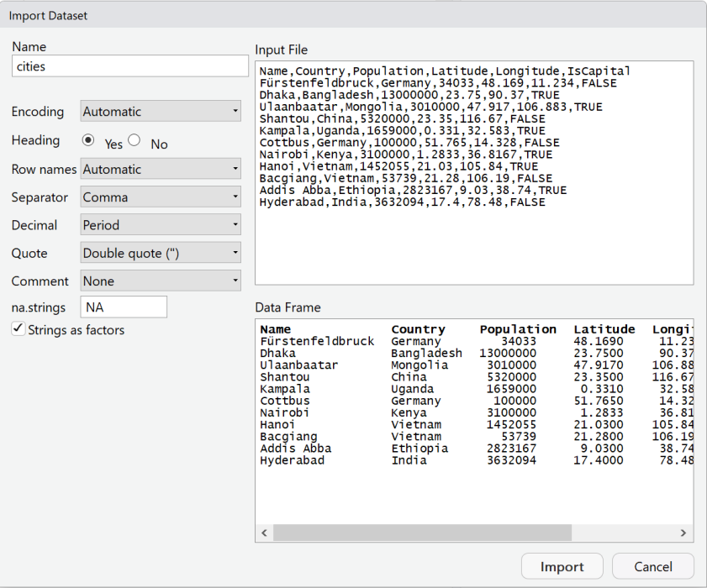Viewport: 707px width, 588px height.
Task: Click the Ulaanbaatar row in Data Frame
Action: click(x=299, y=365)
